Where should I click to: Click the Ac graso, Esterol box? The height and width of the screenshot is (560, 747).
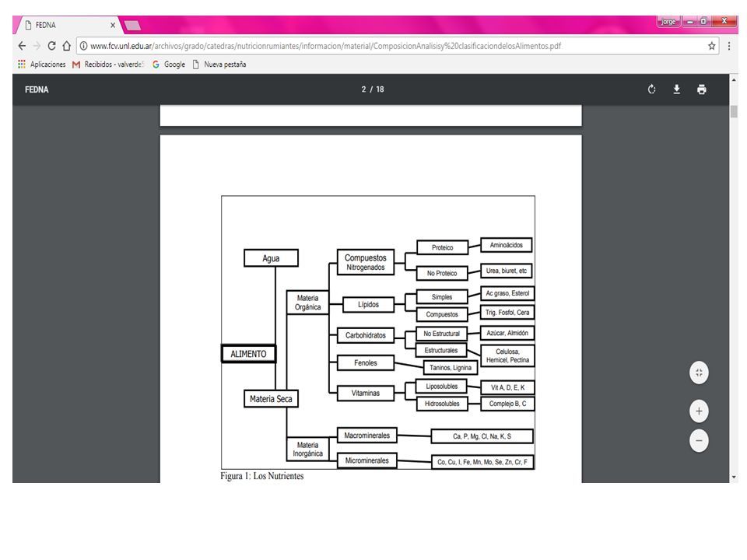pos(507,293)
